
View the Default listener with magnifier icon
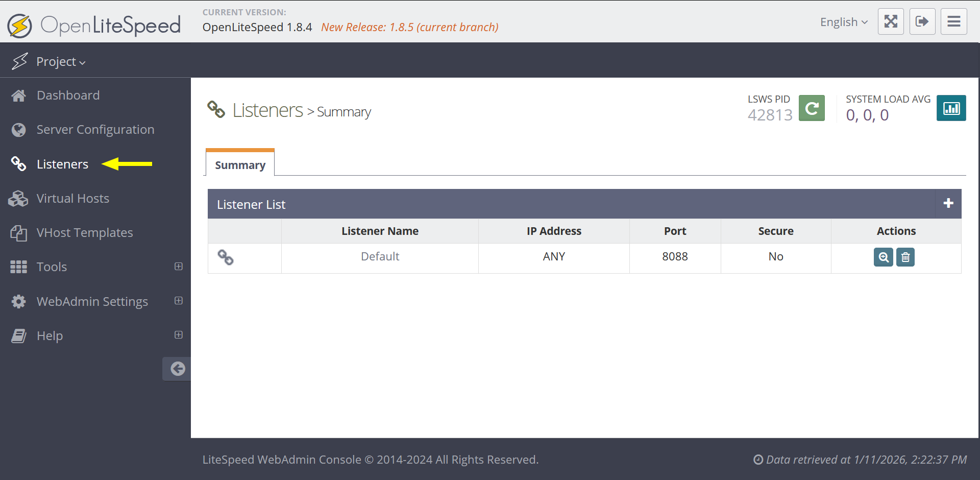point(883,257)
